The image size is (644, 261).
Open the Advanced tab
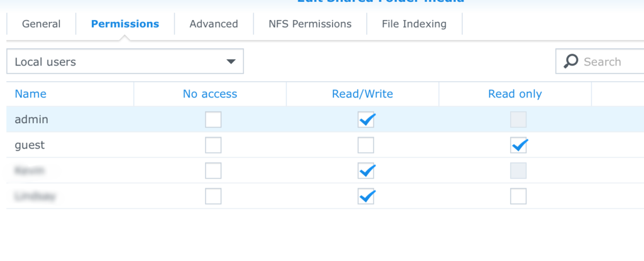[213, 24]
